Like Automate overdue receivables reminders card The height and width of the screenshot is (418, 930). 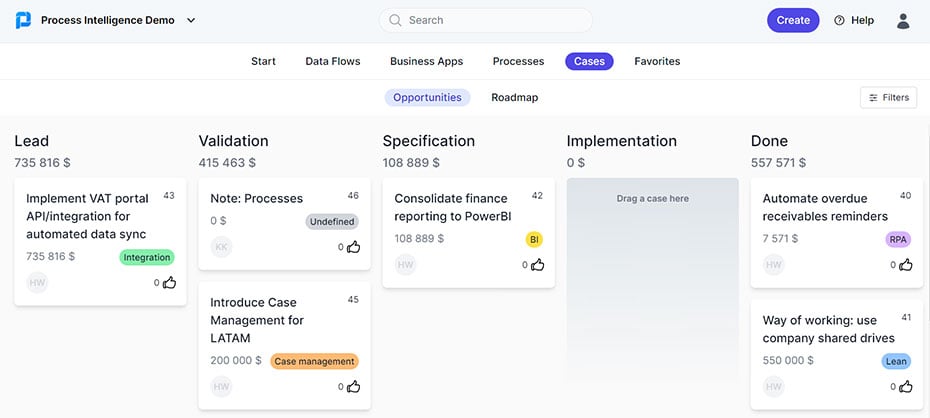pos(906,265)
